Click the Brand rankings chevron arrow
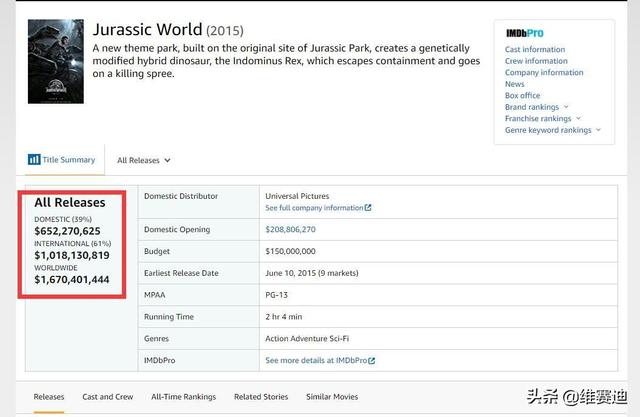 566,107
